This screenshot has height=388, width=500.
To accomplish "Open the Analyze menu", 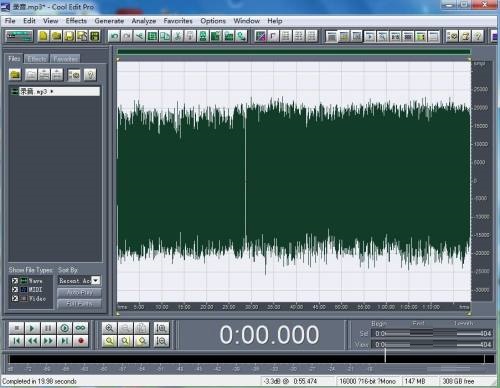I will pyautogui.click(x=144, y=21).
